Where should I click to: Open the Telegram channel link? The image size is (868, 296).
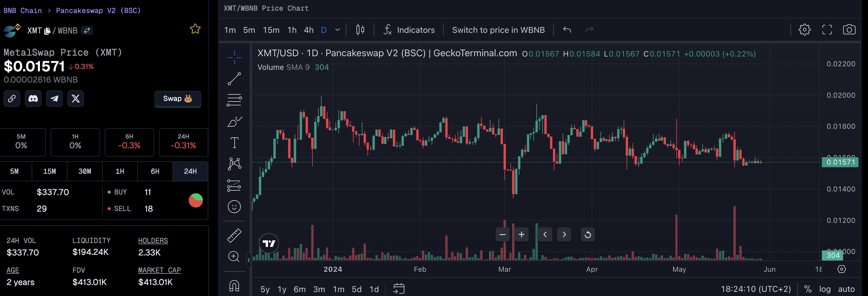tap(54, 99)
